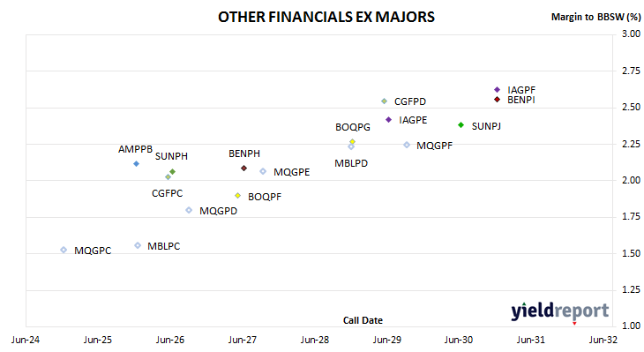Click the CGFPD diamond marker
The image size is (644, 352).
click(384, 101)
